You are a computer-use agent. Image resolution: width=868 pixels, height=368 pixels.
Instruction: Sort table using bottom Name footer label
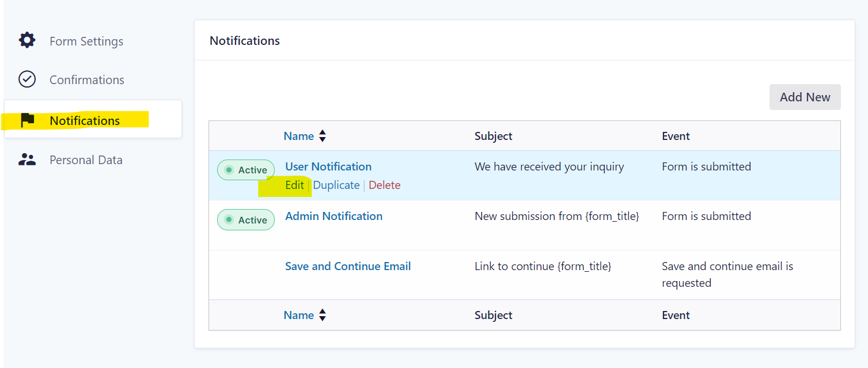[298, 315]
